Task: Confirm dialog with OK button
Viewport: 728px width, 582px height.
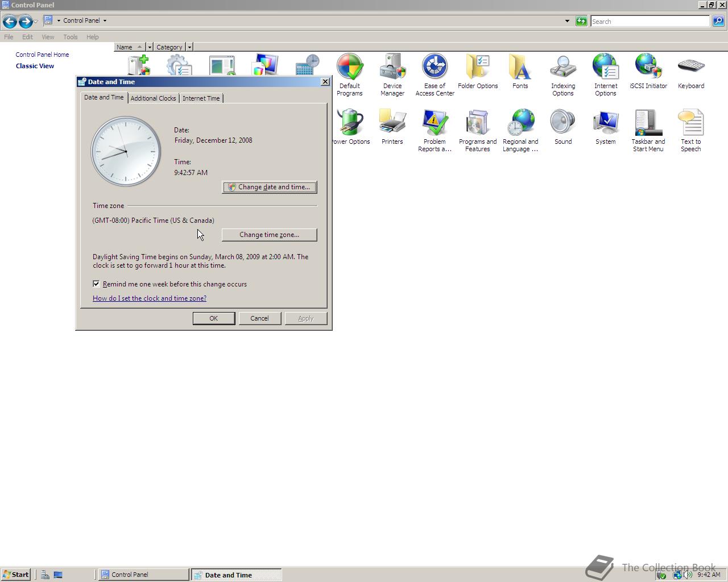Action: point(214,318)
